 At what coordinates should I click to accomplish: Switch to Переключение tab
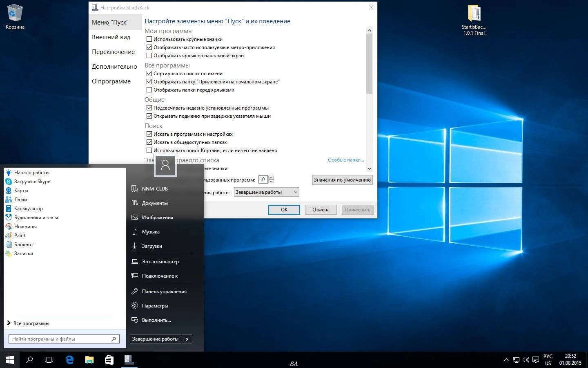[x=113, y=52]
